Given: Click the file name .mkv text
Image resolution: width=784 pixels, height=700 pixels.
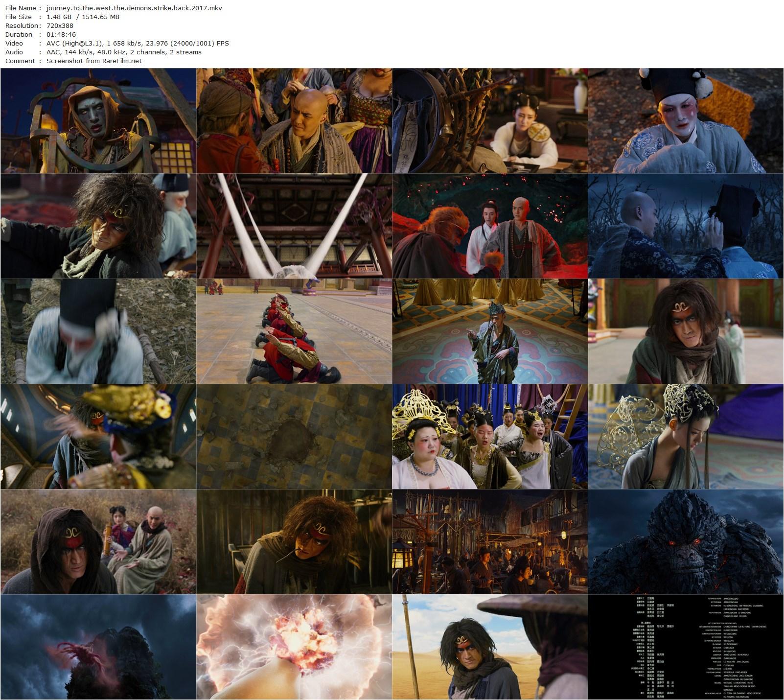Looking at the screenshot, I should pos(134,8).
